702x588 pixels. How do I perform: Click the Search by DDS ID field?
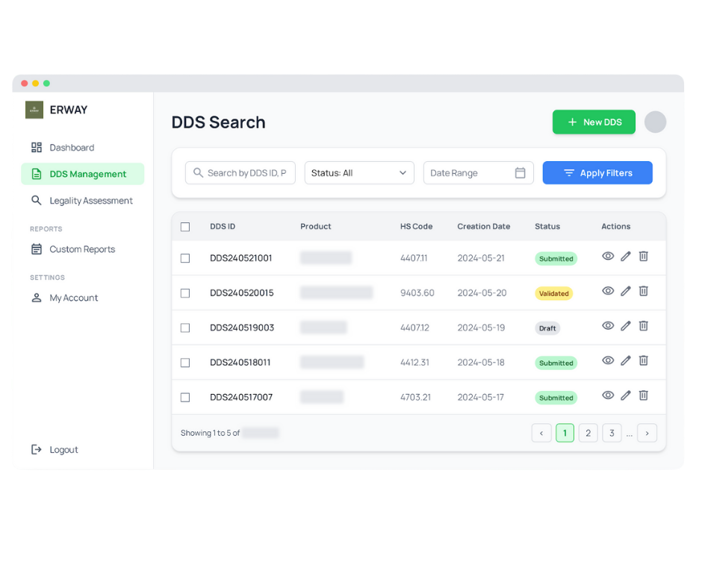(x=240, y=173)
